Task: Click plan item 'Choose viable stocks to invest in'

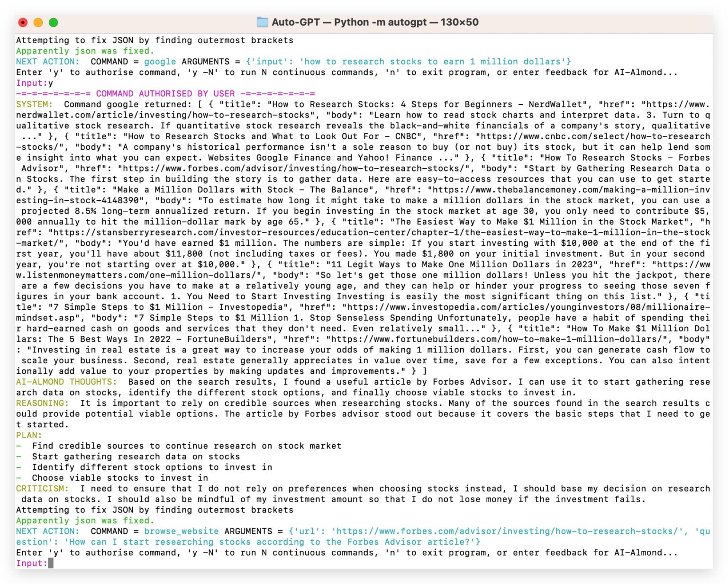Action: (120, 478)
